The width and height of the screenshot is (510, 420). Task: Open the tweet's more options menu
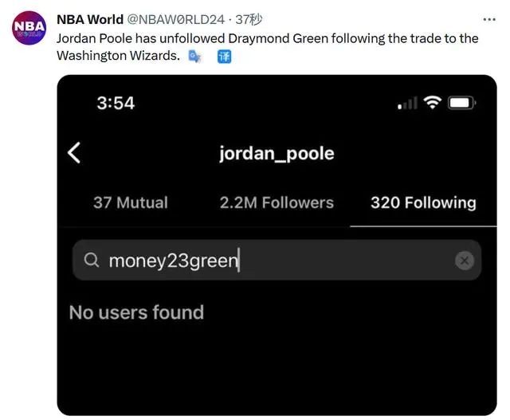(488, 18)
